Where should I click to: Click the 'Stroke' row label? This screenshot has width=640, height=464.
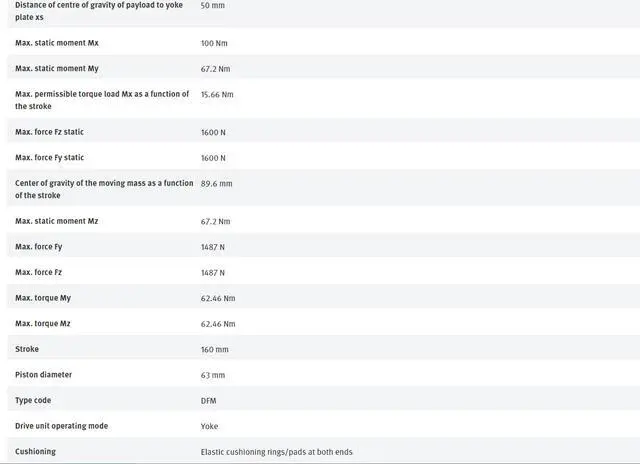tap(28, 349)
